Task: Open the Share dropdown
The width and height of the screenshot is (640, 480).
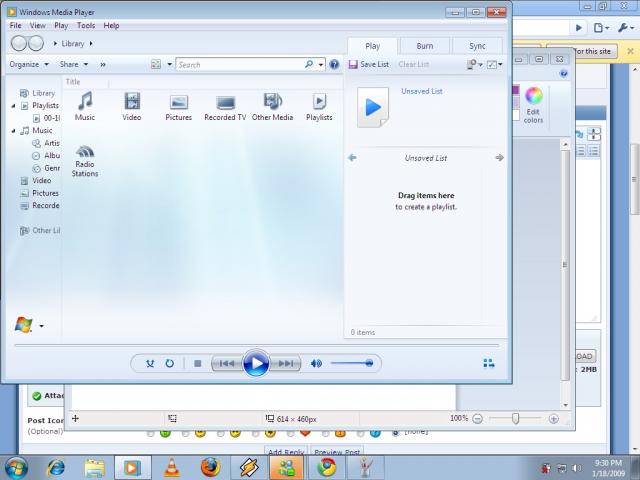Action: point(73,64)
